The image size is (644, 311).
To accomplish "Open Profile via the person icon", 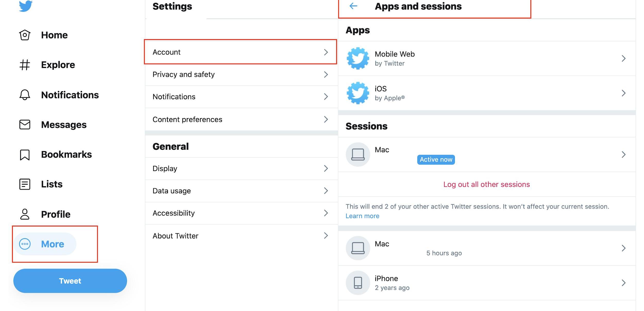I will [x=25, y=214].
